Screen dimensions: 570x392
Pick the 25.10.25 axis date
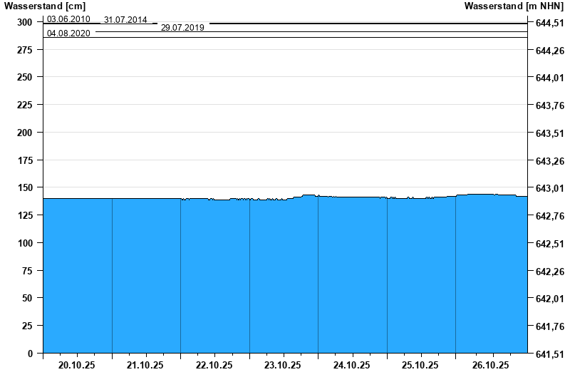coord(420,365)
